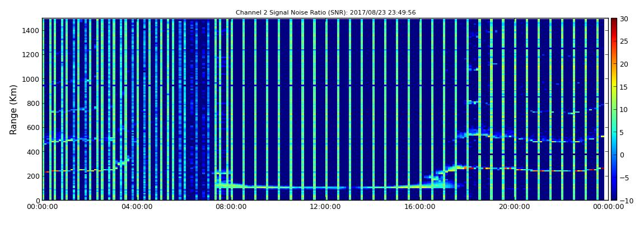Click the x-axis tick label 20:00:00
The width and height of the screenshot is (644, 228).
pyautogui.click(x=514, y=207)
